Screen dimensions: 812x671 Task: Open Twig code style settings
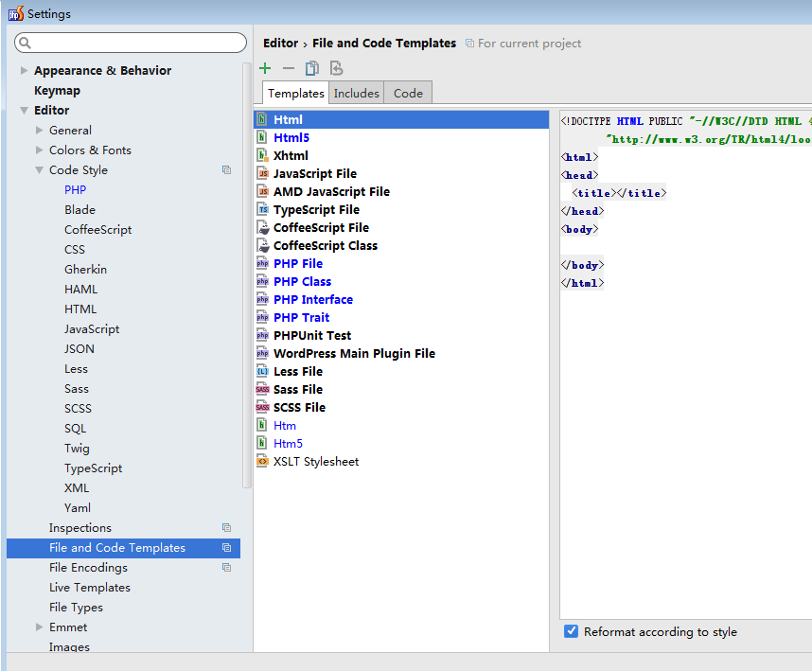(x=77, y=449)
